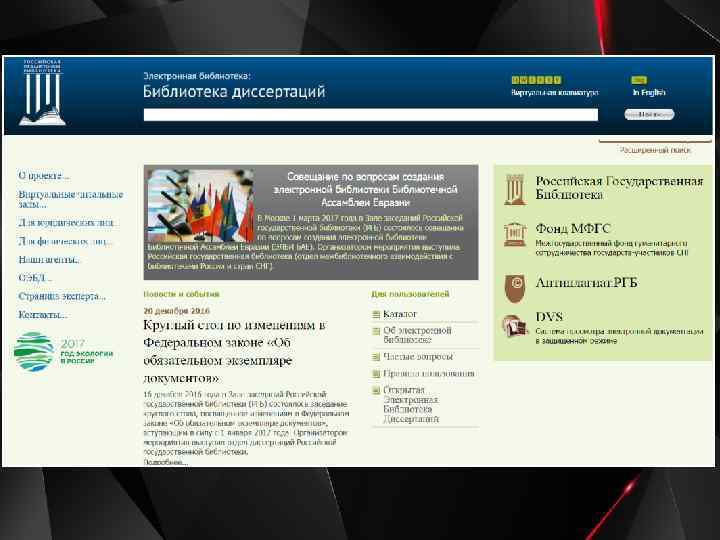Switch the site to In English
Viewport: 720px width, 540px height.
pyautogui.click(x=649, y=92)
